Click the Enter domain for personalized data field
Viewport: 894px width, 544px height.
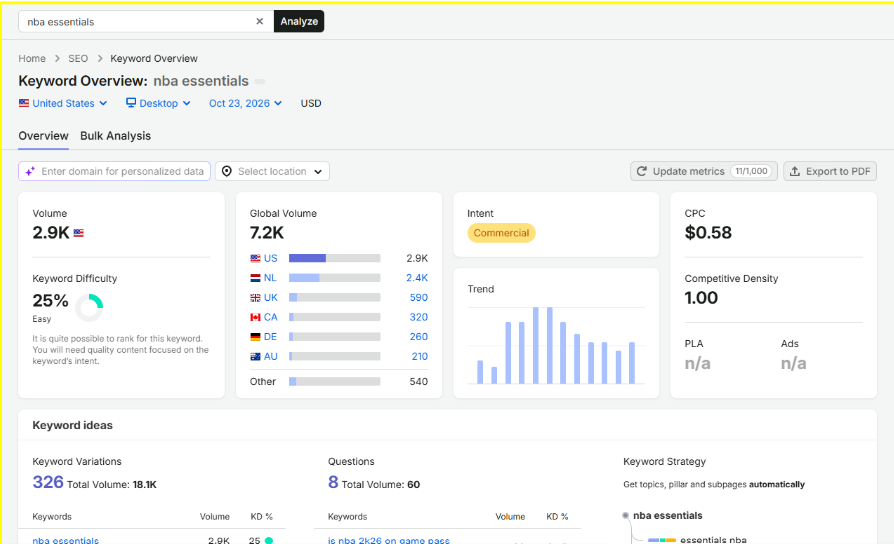coord(115,171)
